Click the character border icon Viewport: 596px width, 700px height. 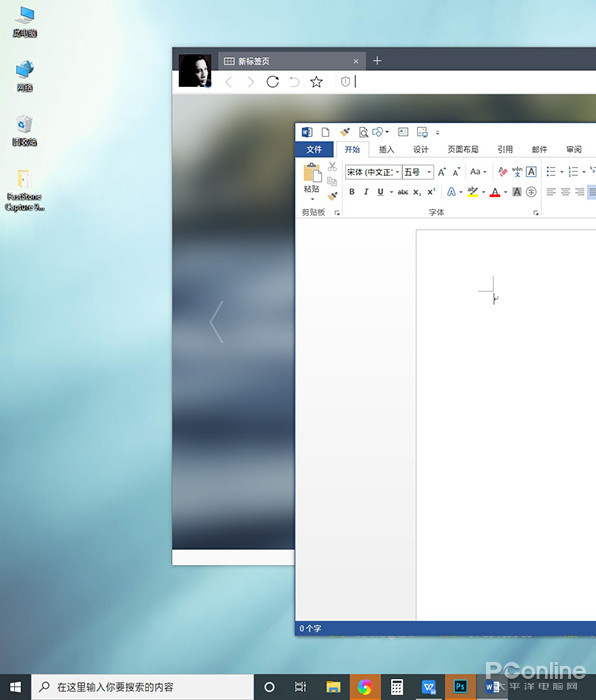coord(531,172)
